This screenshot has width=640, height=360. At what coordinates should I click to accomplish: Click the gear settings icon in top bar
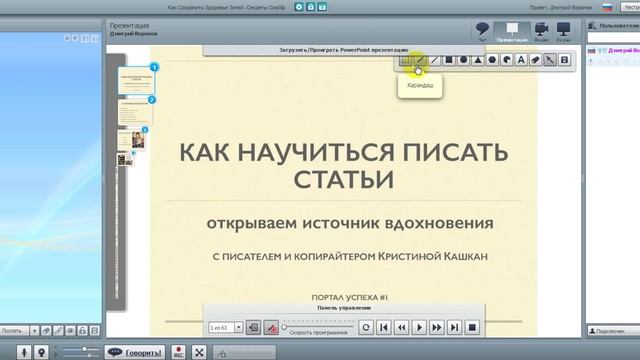299,7
